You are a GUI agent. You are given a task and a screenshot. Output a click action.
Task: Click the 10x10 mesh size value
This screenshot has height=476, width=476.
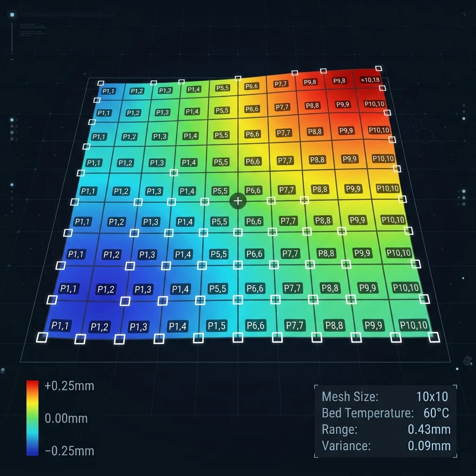coord(432,397)
